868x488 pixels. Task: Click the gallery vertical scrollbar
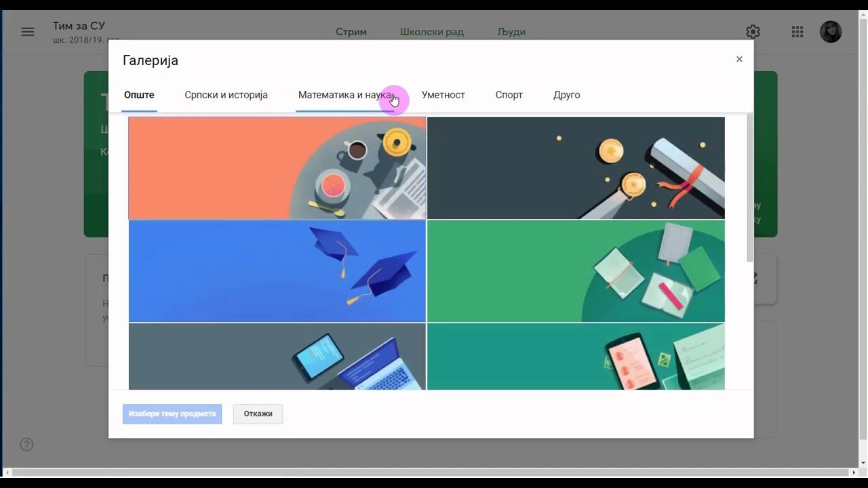click(749, 190)
